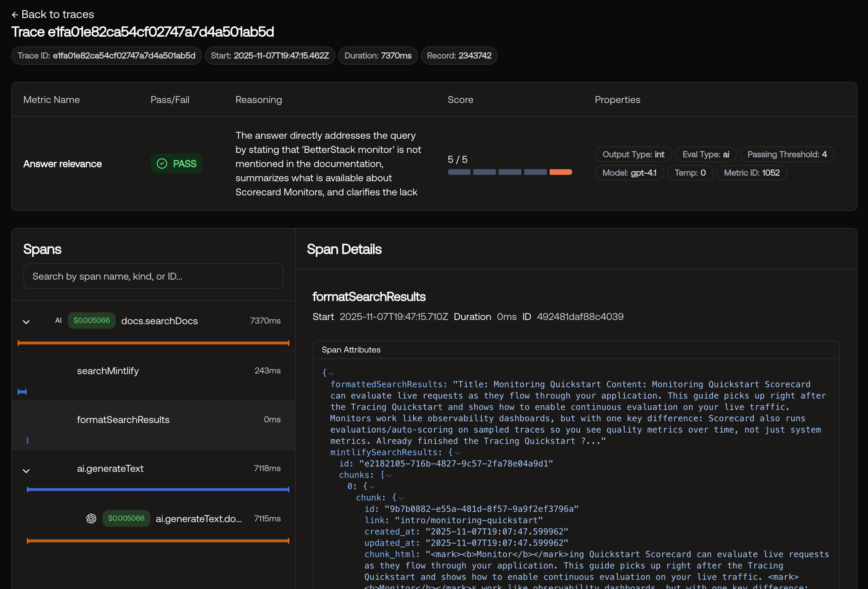868x589 pixels.
Task: Click the page title Trace e1fa01e82ca54cf...
Action: [143, 32]
